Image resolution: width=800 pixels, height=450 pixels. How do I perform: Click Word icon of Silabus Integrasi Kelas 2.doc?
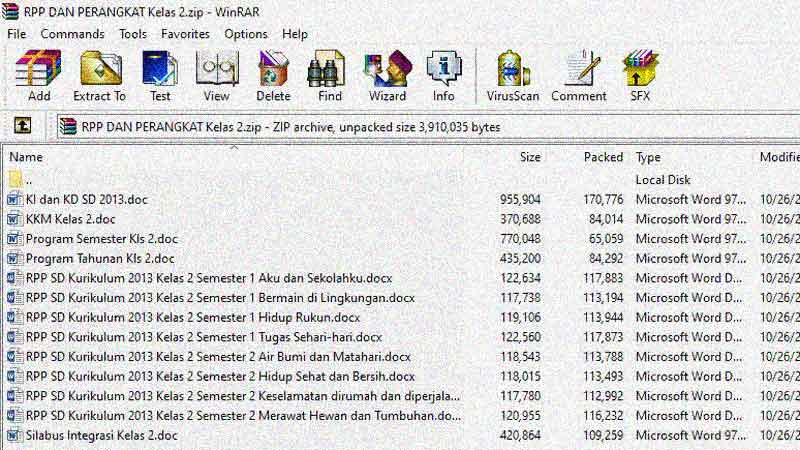coord(15,435)
